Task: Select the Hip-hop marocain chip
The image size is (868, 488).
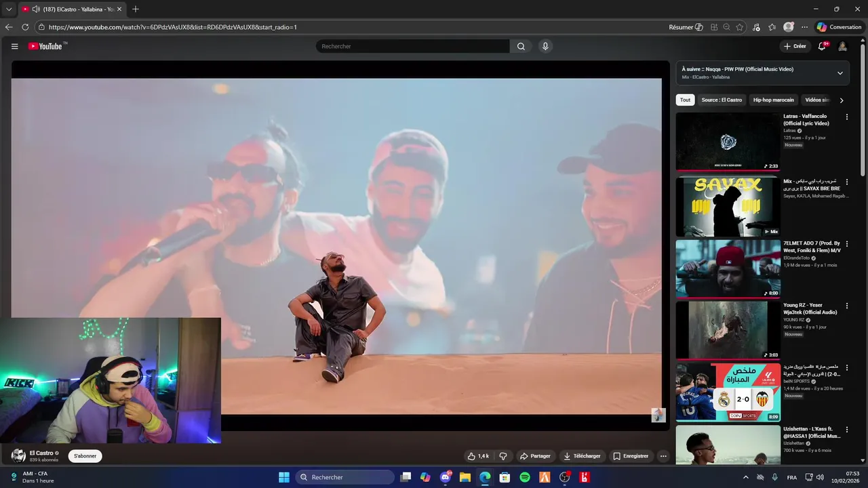Action: click(x=773, y=100)
